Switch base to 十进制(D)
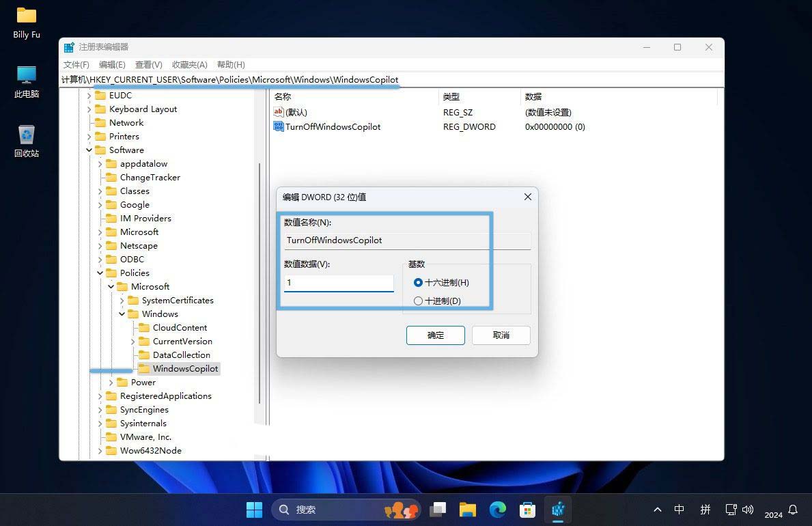The width and height of the screenshot is (812, 526). point(418,301)
